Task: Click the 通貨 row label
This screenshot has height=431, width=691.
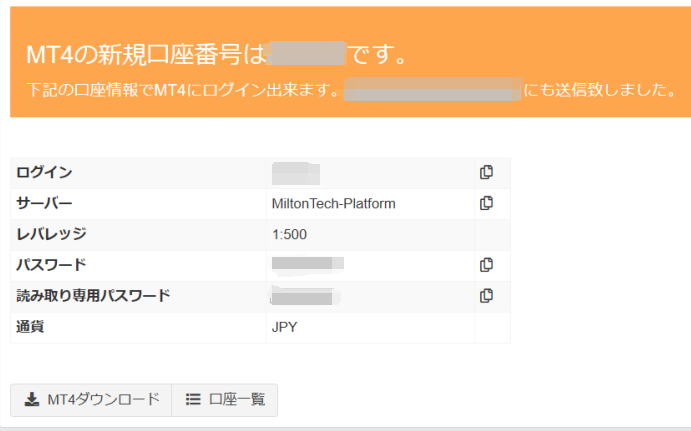Action: point(30,327)
